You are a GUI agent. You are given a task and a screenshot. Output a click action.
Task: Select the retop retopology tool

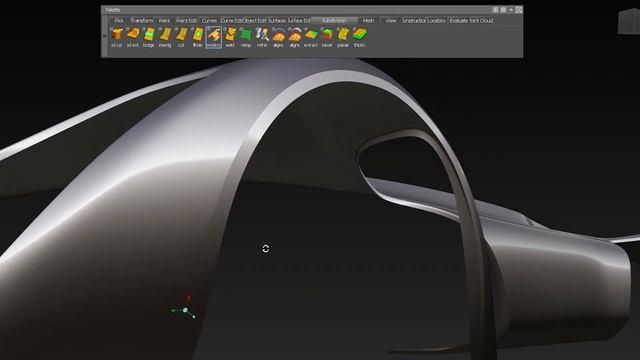pos(246,37)
